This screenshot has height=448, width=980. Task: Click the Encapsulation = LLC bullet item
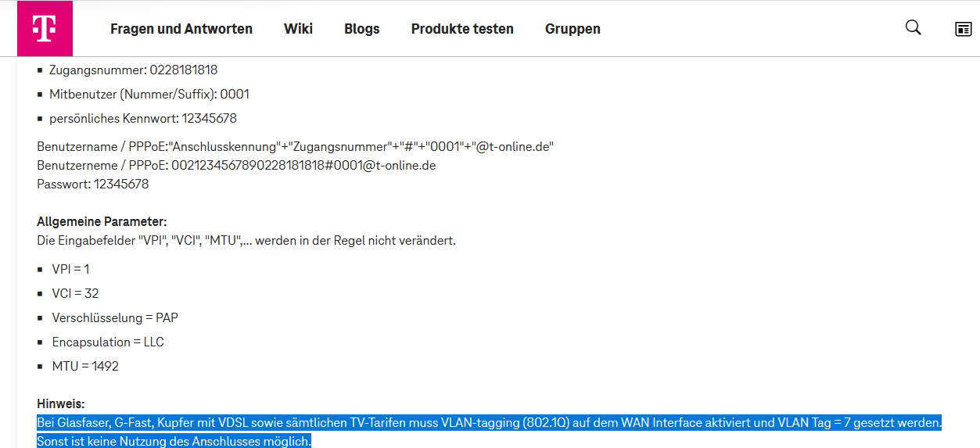[108, 342]
